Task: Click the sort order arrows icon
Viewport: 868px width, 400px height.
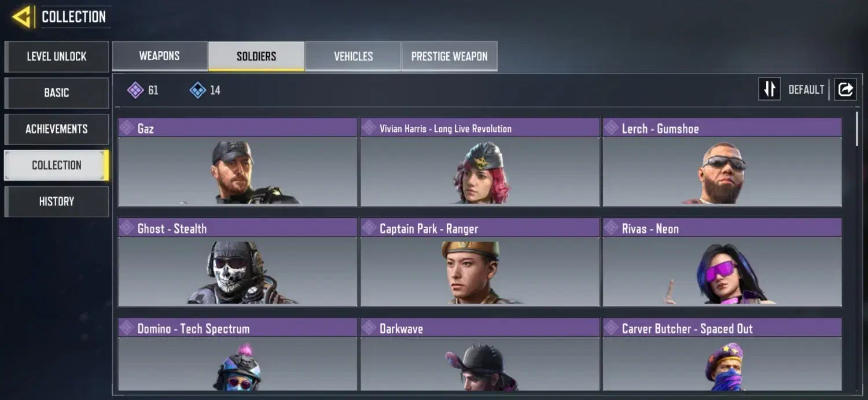Action: [770, 90]
